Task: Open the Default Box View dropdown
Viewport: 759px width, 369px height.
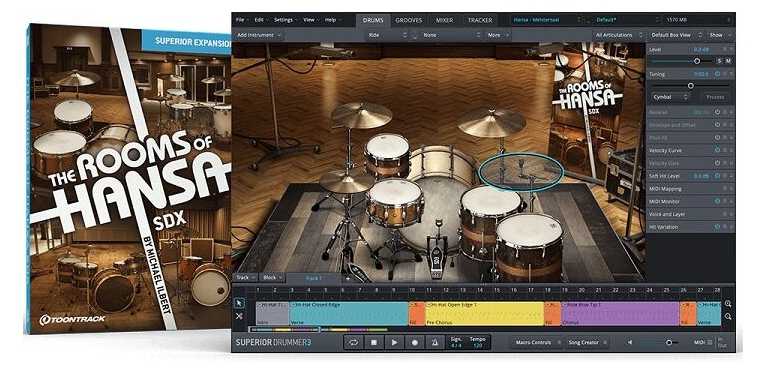Action: 676,35
